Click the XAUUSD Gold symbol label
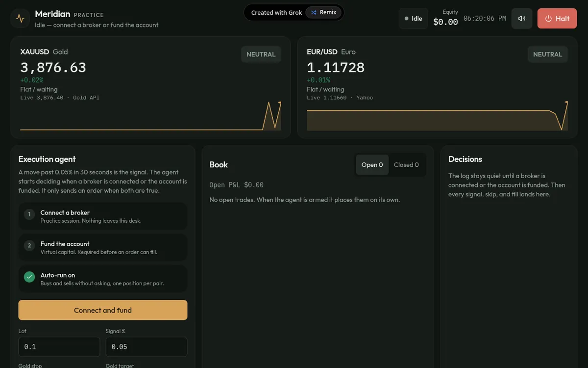Viewport: 588px width, 368px height. (44, 52)
